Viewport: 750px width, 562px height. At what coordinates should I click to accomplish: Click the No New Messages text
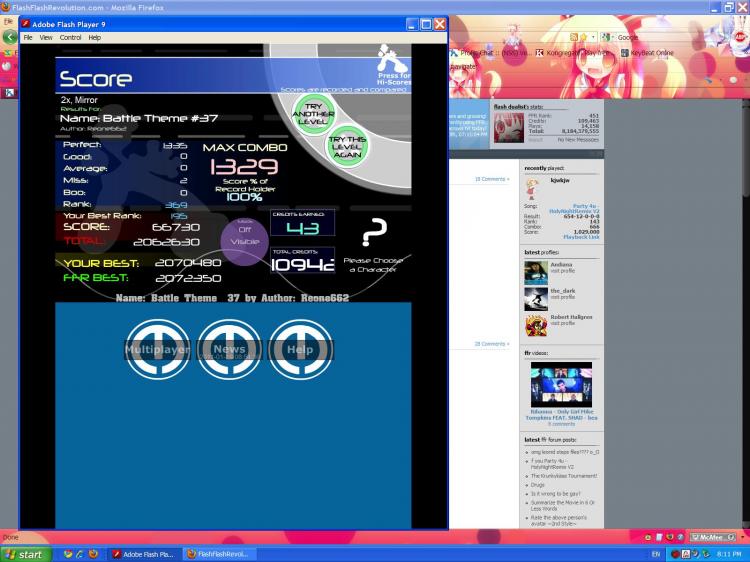(x=578, y=140)
